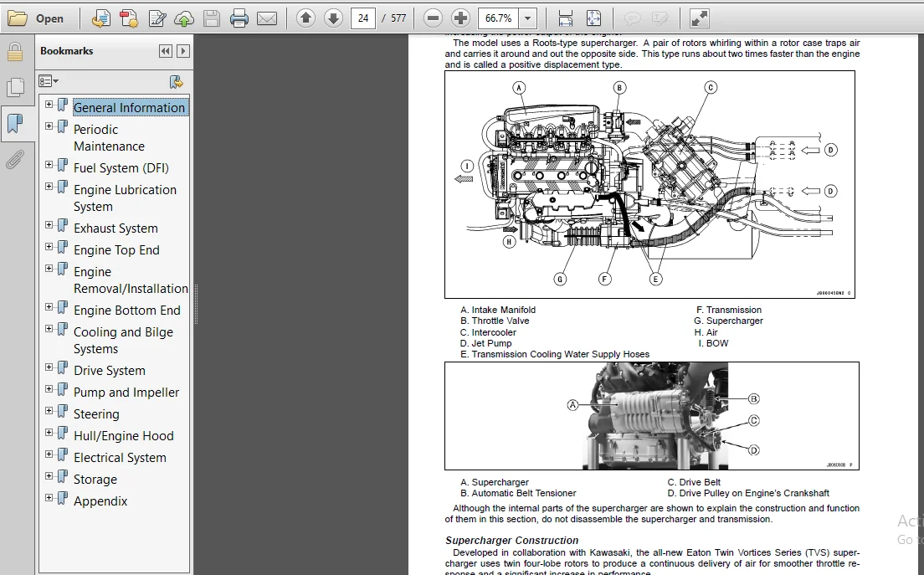Viewport: 924px width, 575px height.
Task: Click the Supercharger Construction heading text
Action: coord(511,540)
